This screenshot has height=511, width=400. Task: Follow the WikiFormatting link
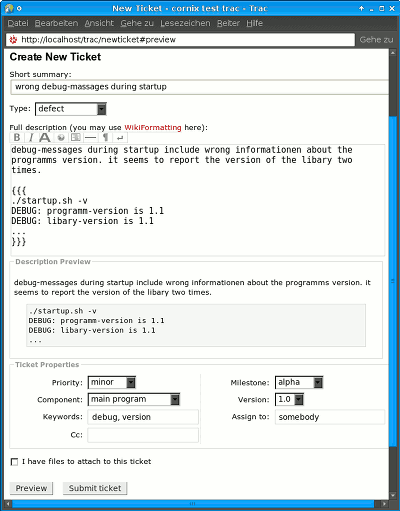click(x=153, y=127)
